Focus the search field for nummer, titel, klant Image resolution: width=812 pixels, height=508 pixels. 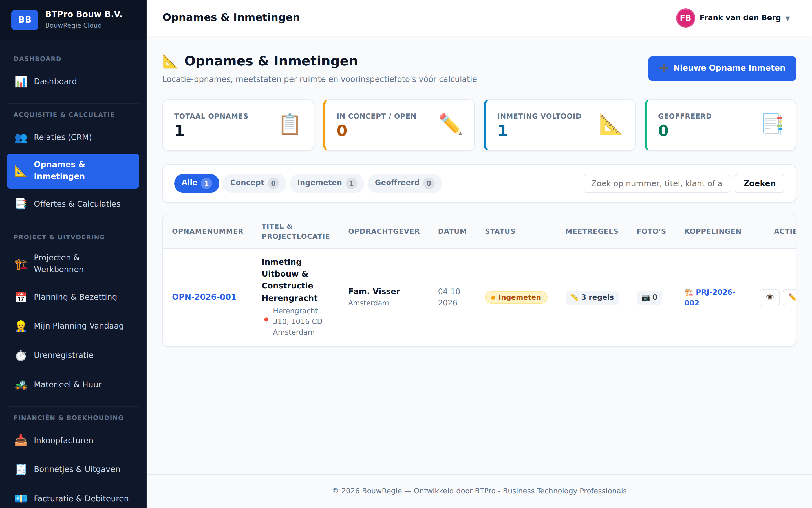point(657,183)
